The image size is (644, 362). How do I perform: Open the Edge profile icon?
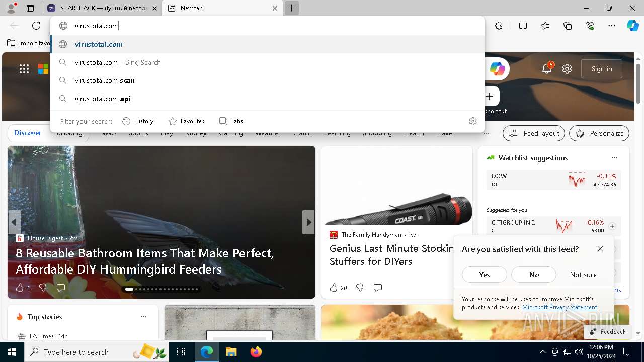(11, 8)
